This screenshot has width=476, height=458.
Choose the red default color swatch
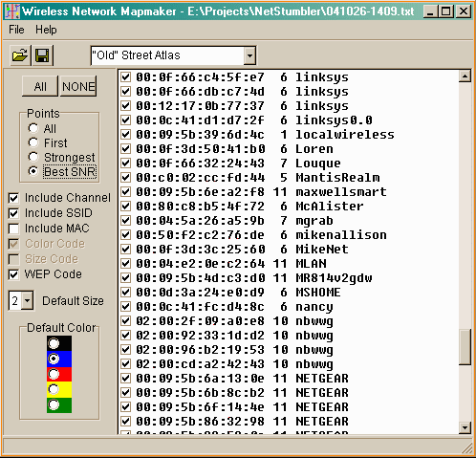59,374
